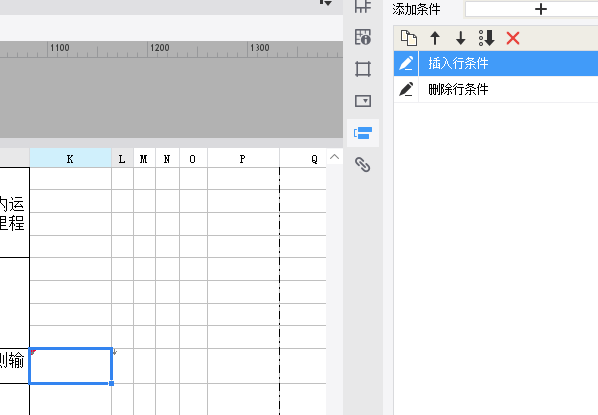Click the vertical scrollbar up arrow
Image resolution: width=598 pixels, height=415 pixels.
(x=334, y=157)
